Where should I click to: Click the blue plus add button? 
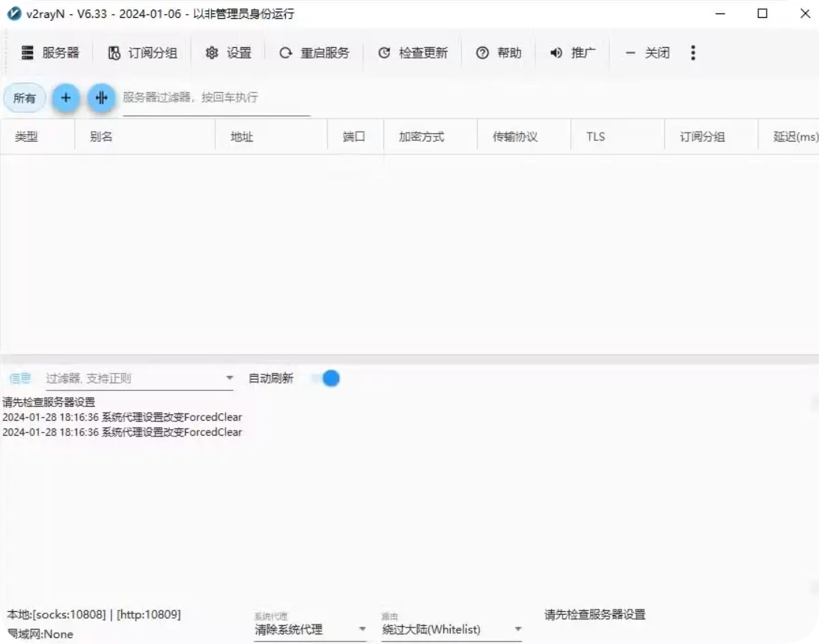66,98
